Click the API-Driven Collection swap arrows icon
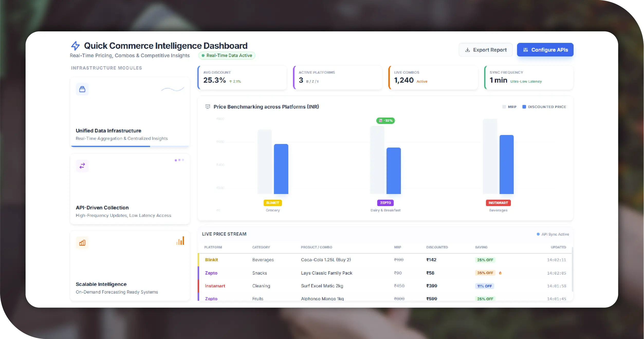 pos(82,166)
